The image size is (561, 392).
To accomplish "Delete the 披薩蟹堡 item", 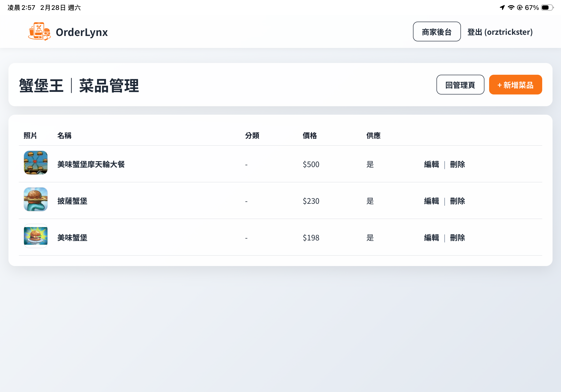I will coord(457,201).
